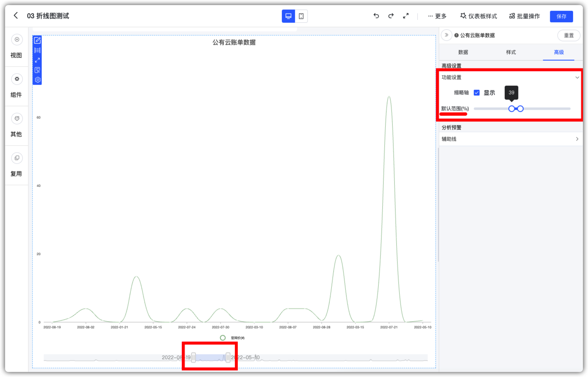Go back with the left arrow icon

coord(16,16)
